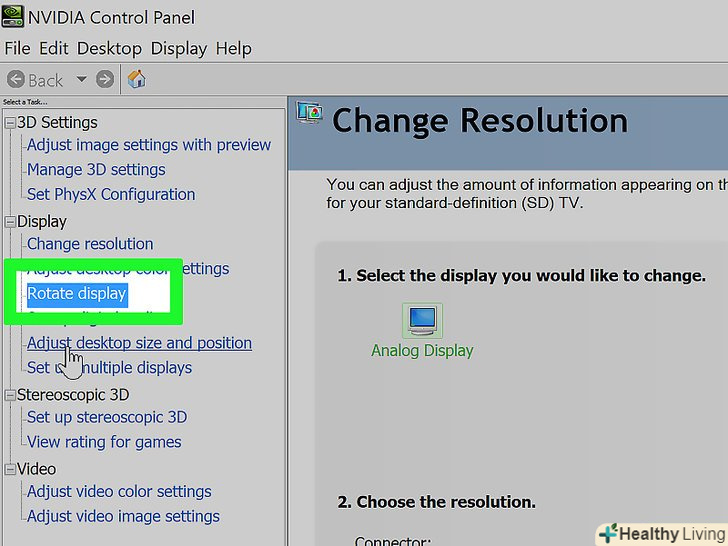Collapse the Video tree node
The height and width of the screenshot is (546, 728).
pos(10,469)
